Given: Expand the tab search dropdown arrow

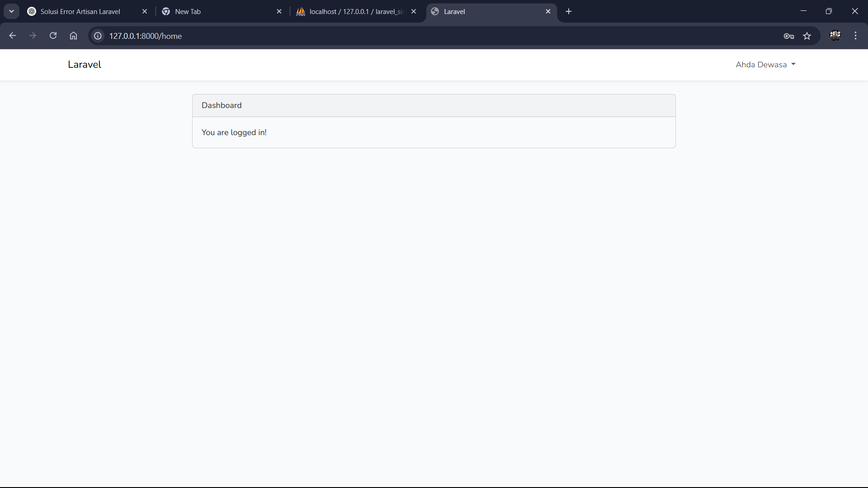Looking at the screenshot, I should tap(11, 11).
